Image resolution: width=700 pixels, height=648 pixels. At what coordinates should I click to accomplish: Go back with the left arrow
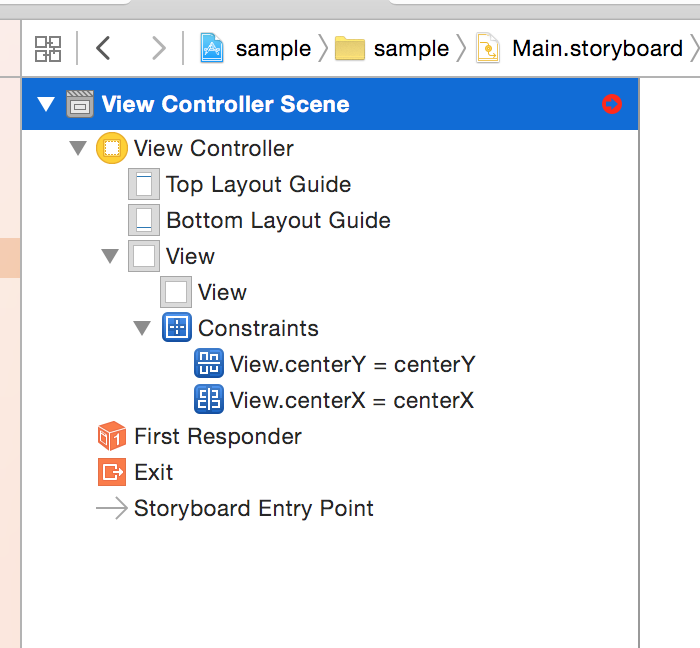[x=103, y=48]
